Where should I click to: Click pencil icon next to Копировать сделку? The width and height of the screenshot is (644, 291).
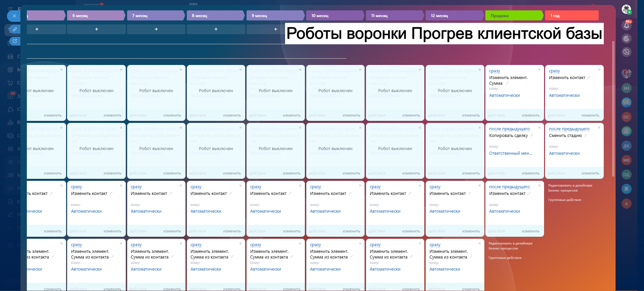531,136
